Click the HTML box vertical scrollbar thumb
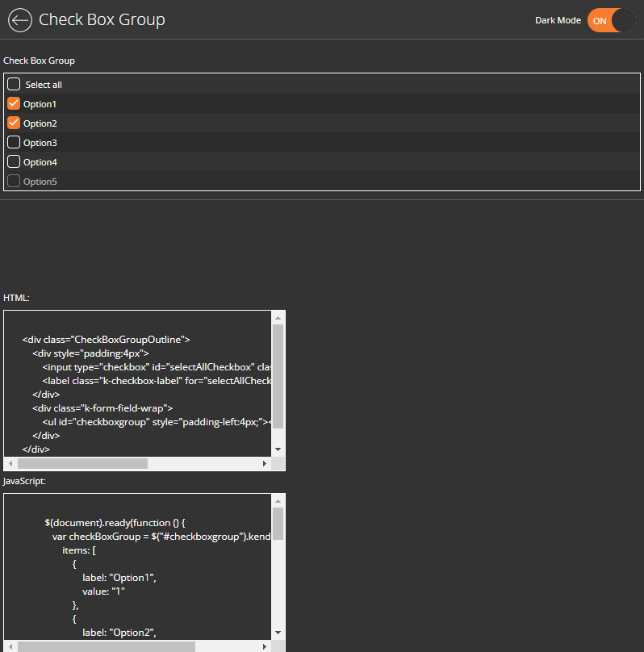The height and width of the screenshot is (652, 644). click(278, 376)
